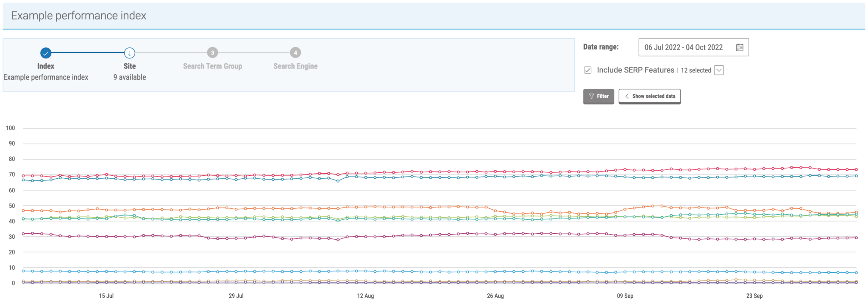Click the bold Index step label

tap(46, 66)
